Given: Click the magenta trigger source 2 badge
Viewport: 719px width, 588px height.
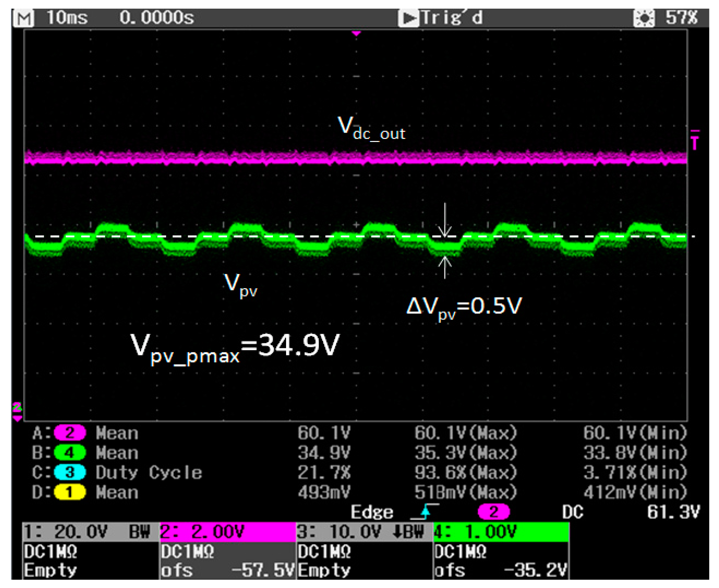Looking at the screenshot, I should (493, 512).
